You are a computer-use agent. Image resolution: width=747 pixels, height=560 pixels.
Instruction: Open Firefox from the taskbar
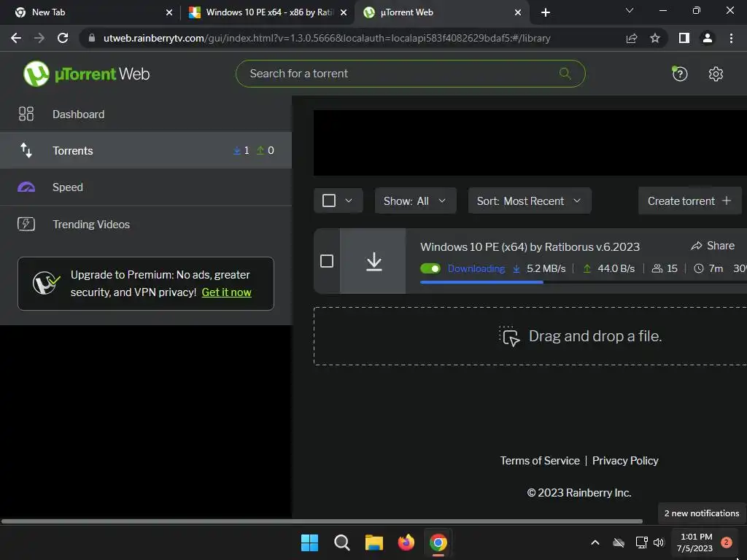pos(406,542)
